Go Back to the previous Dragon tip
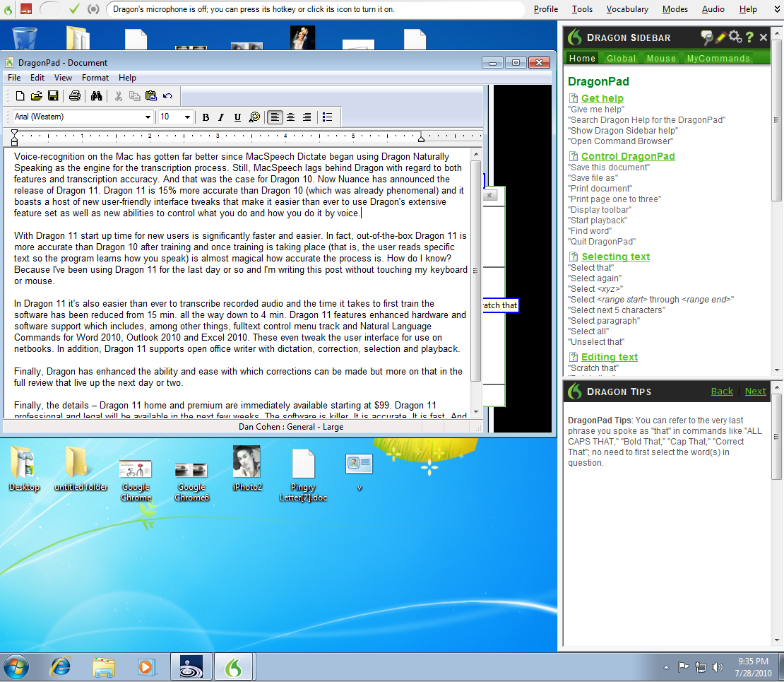784x682 pixels. click(x=722, y=392)
